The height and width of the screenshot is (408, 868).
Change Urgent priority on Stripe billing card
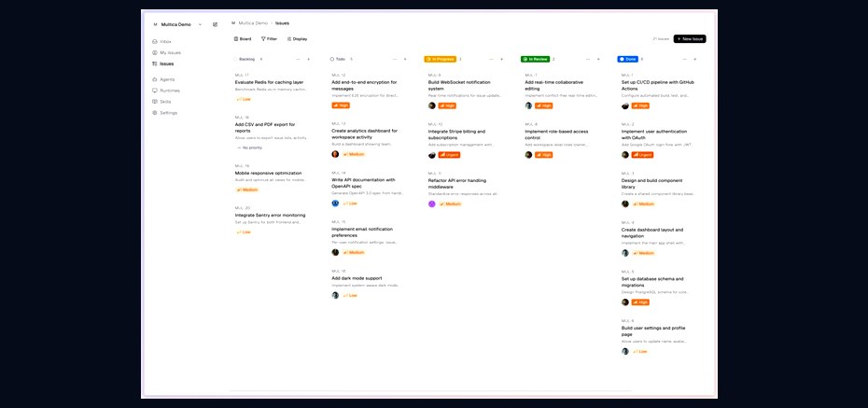tap(449, 155)
